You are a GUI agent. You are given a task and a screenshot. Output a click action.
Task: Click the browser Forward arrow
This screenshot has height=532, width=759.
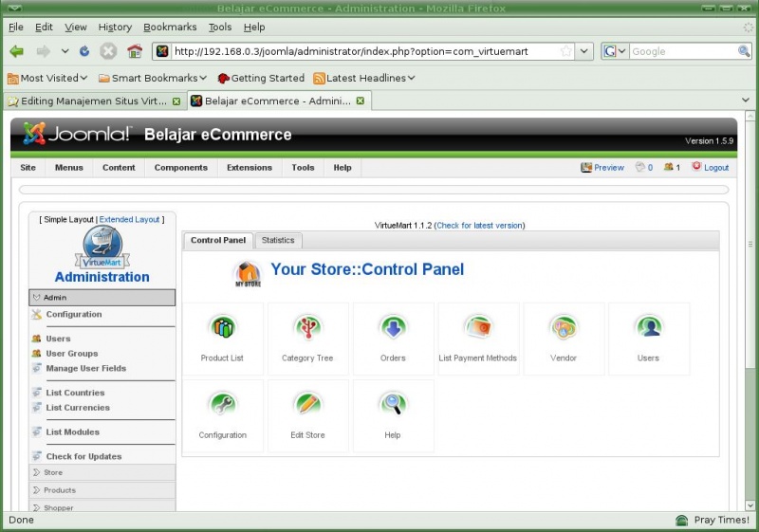[x=43, y=51]
